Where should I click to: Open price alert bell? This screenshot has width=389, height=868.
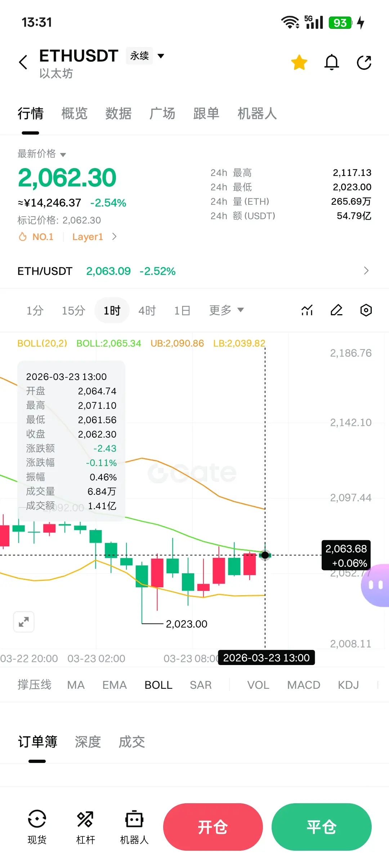pos(332,62)
